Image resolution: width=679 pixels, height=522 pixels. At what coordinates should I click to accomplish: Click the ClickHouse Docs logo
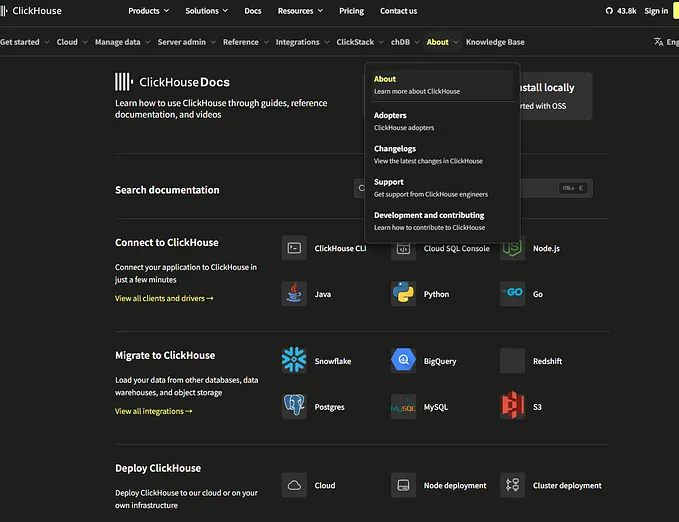pos(172,82)
